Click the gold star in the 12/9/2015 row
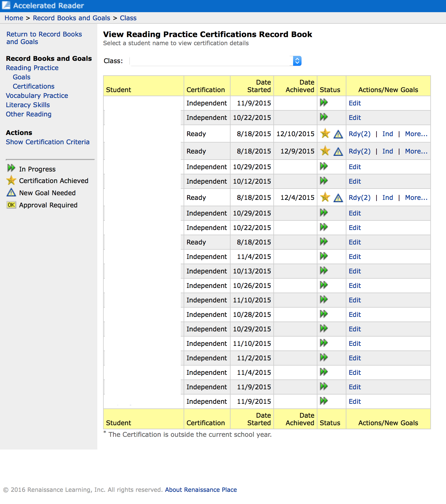Screen dimensions: 446x504 325,151
